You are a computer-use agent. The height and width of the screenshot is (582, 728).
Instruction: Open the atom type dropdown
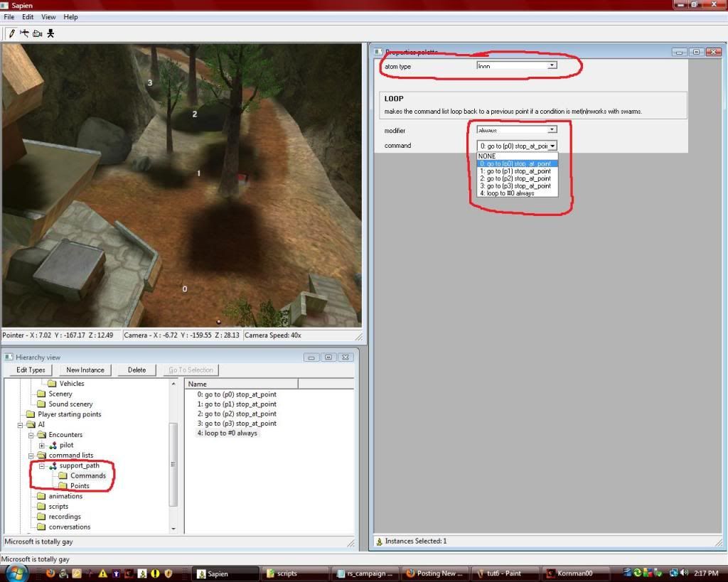click(552, 65)
